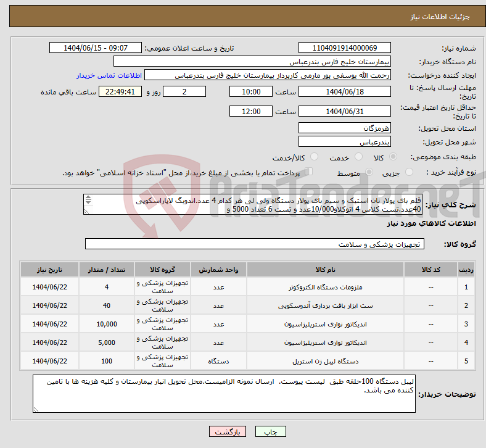
Task: Click the 1404/06/18 response deadline date field
Action: click(x=344, y=92)
